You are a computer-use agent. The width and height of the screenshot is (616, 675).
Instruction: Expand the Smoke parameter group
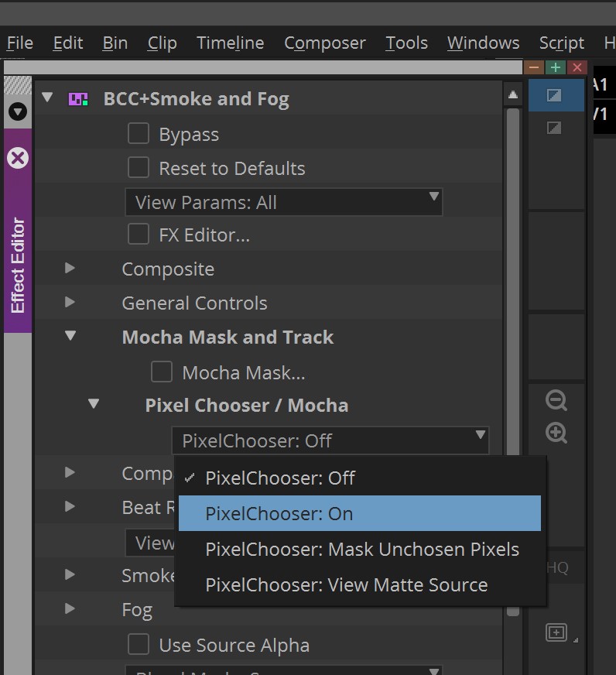(70, 574)
